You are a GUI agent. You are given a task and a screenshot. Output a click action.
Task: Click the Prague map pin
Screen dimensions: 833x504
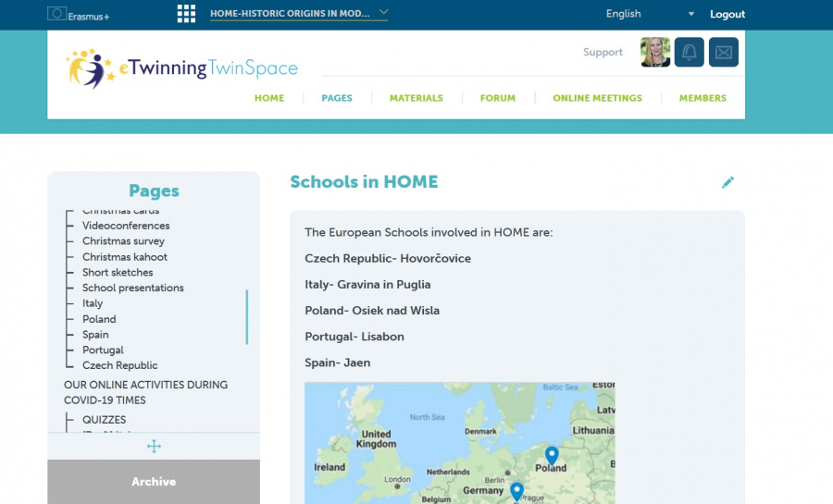tap(516, 491)
